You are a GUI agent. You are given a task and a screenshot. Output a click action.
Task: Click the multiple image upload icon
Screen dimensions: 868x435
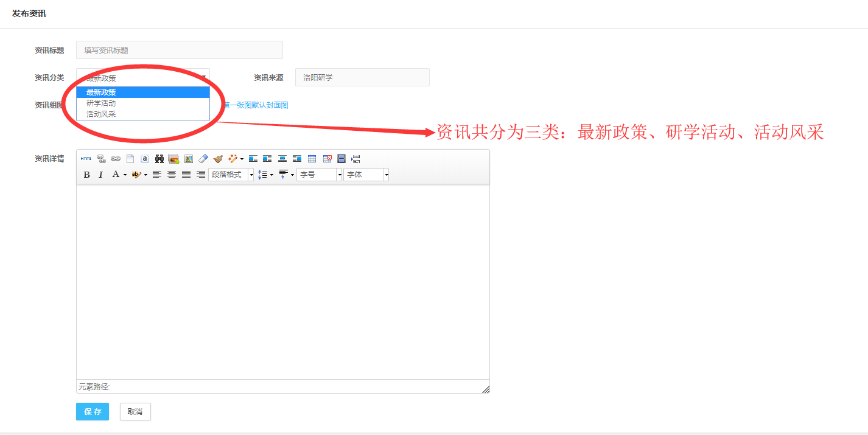174,159
